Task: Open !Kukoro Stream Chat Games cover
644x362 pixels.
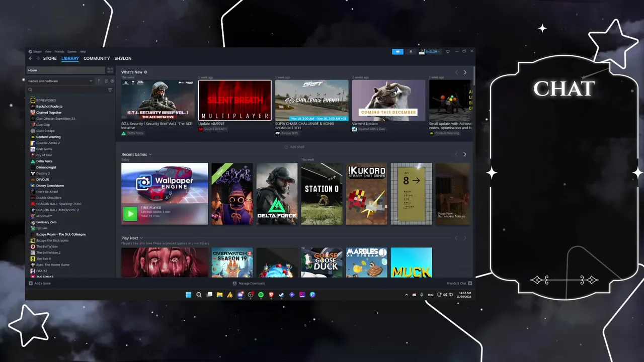Action: click(366, 194)
